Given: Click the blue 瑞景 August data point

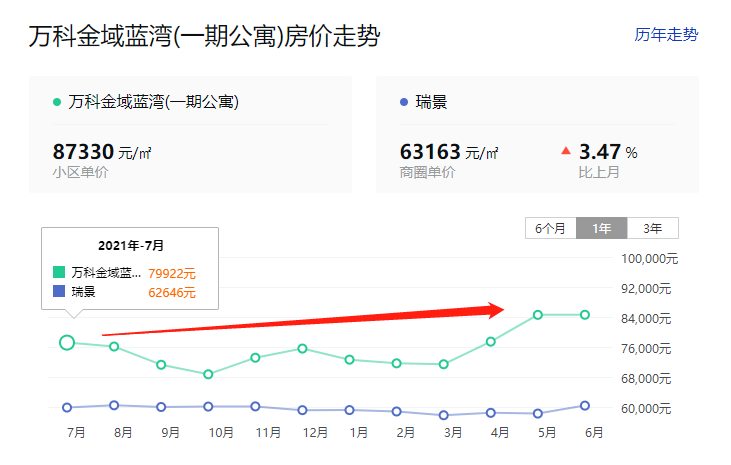Looking at the screenshot, I should pyautogui.click(x=114, y=405).
